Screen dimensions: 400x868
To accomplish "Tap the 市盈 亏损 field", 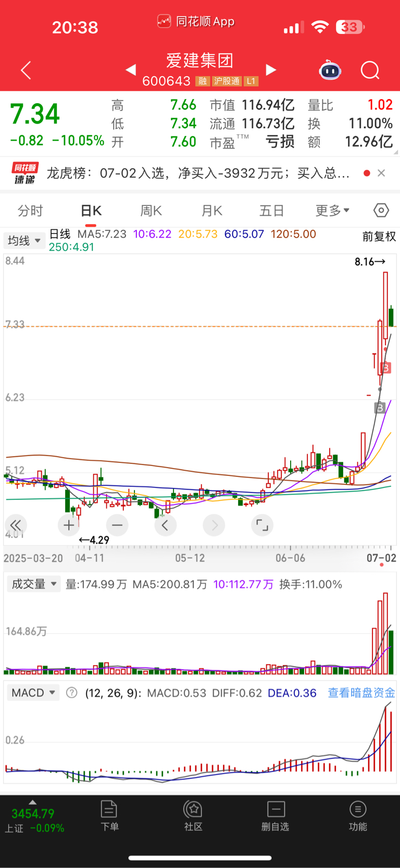I will pyautogui.click(x=252, y=142).
